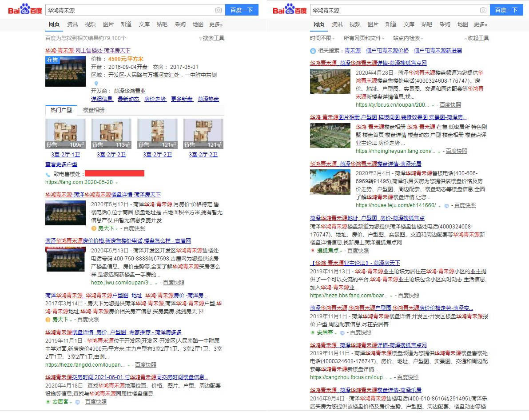Click the green model thumbnail of 图片相册 result
Image resolution: width=529 pixels, height=420 pixels.
[330, 136]
